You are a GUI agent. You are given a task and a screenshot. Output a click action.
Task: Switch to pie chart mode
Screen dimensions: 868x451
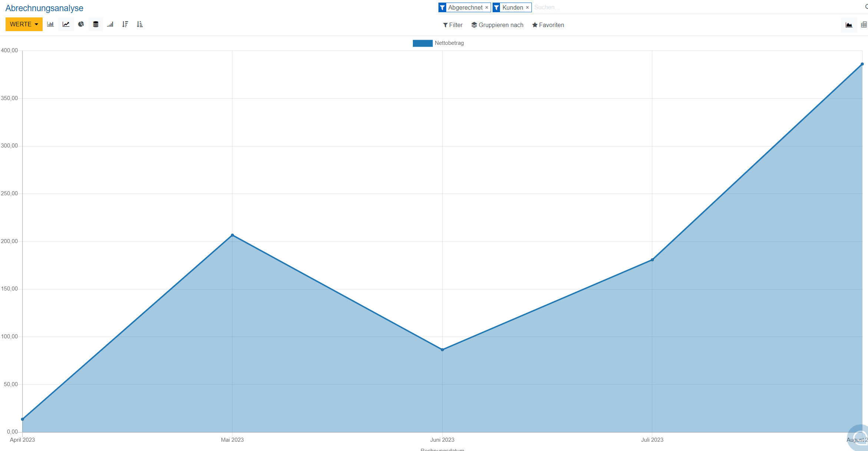[x=81, y=24]
